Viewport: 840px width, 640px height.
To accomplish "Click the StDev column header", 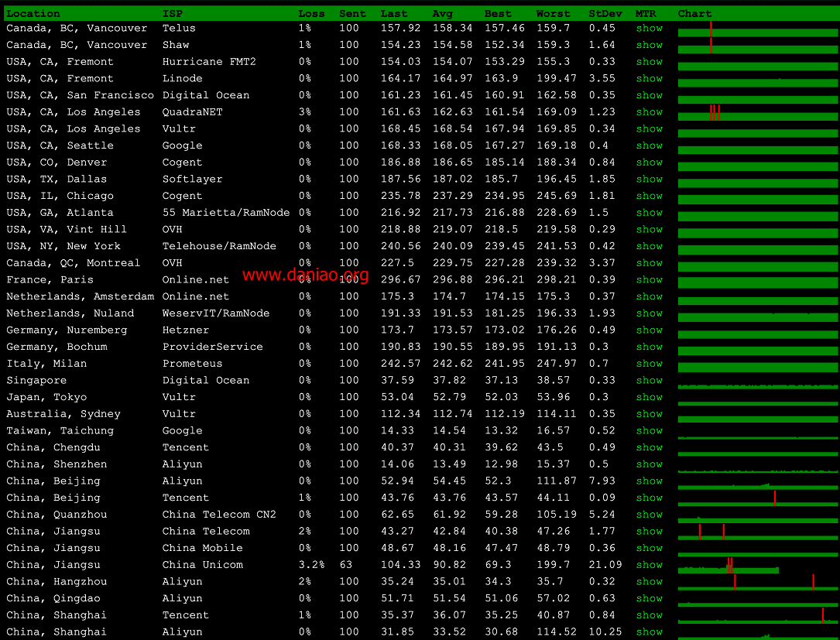I will click(x=605, y=13).
